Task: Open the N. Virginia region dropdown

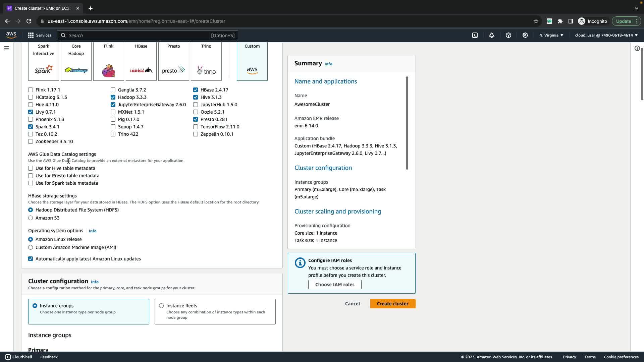Action: tap(551, 35)
